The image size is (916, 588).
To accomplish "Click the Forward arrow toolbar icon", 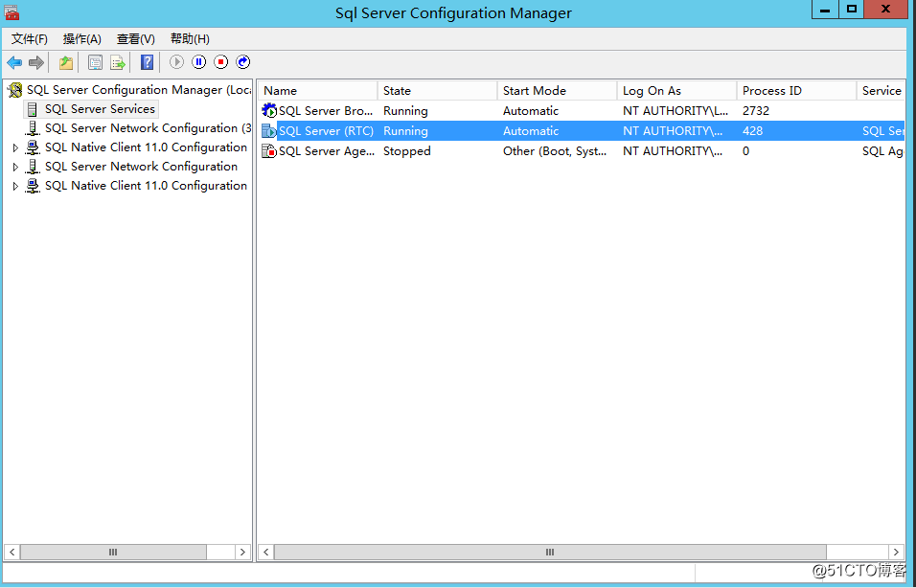I will (36, 62).
